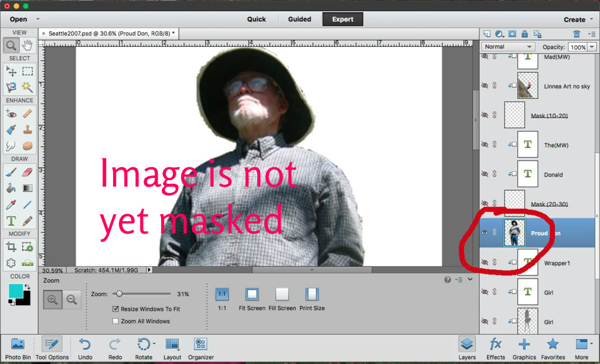Click the cyan foreground color swatch
The height and width of the screenshot is (364, 600).
point(16,291)
